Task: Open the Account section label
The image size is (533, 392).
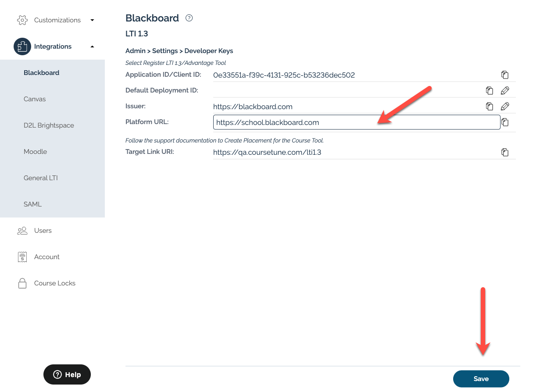Action: 47,257
